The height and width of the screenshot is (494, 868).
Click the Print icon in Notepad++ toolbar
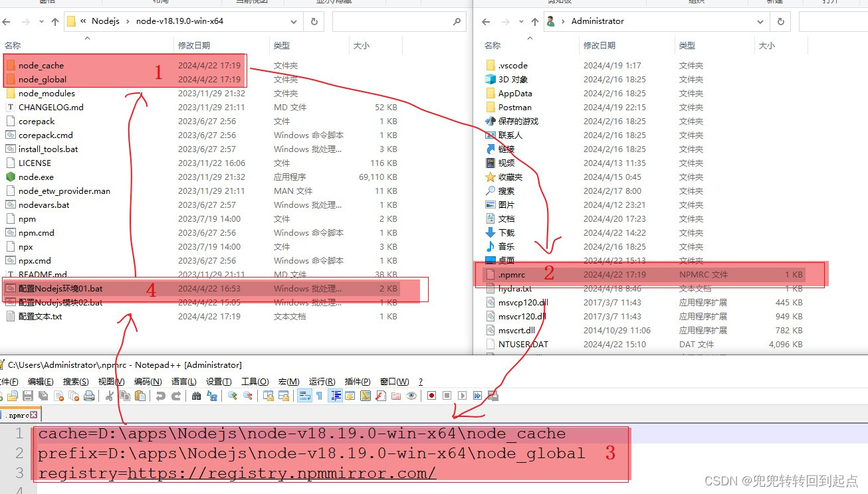click(x=89, y=396)
